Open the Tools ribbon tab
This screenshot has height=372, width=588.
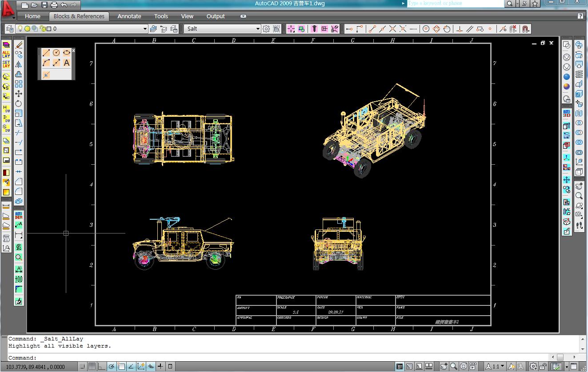(x=161, y=16)
